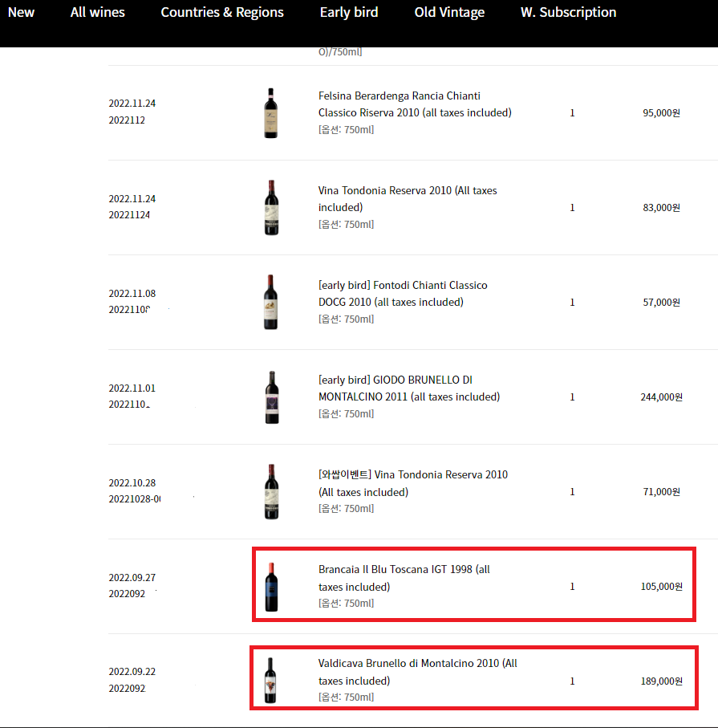Screen dimensions: 718x728
Task: Select the Early bird menu item
Action: click(x=349, y=12)
